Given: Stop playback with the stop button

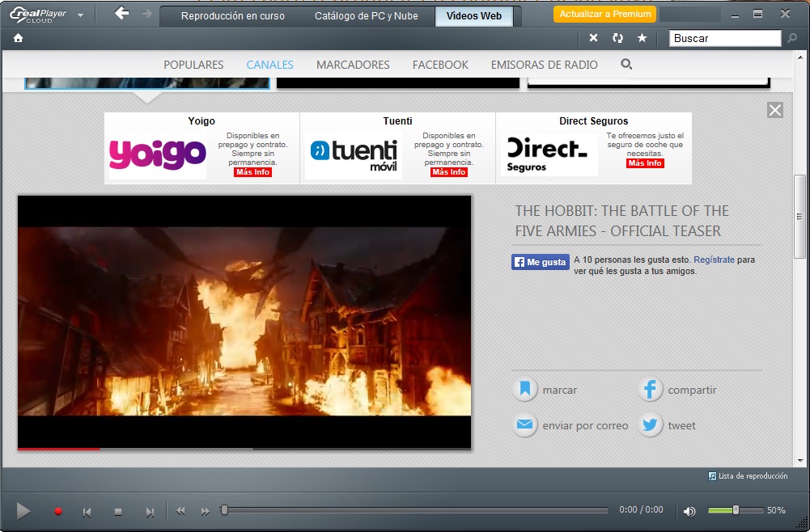Looking at the screenshot, I should [118, 512].
